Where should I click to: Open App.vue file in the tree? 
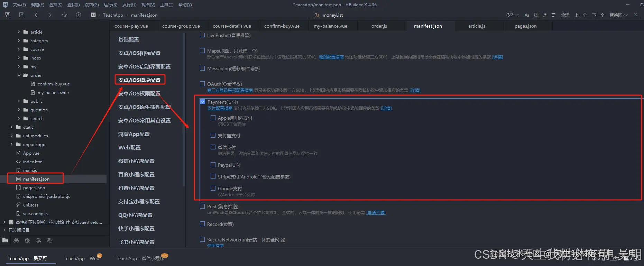(31, 153)
